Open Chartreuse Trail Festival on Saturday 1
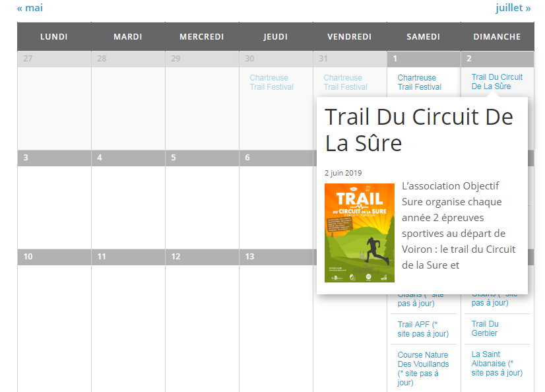Screen dimensions: 545x392 pos(420,82)
